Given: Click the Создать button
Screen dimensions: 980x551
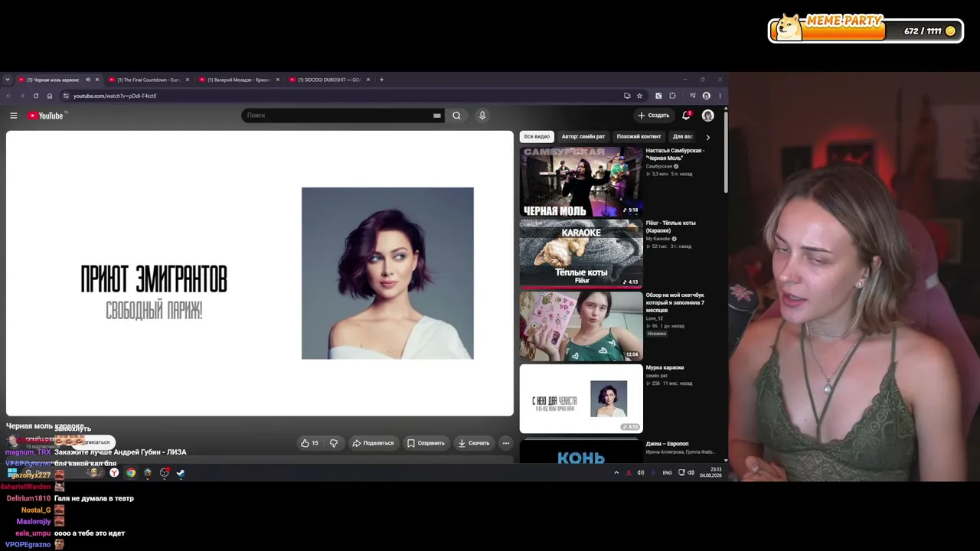Looking at the screenshot, I should pyautogui.click(x=653, y=116).
